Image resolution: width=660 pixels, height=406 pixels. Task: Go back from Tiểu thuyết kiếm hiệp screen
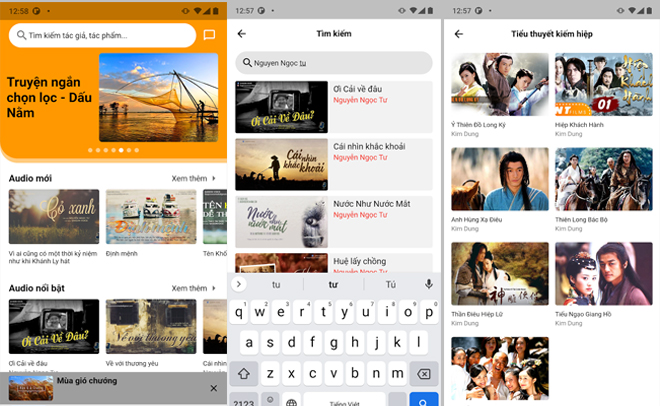tap(459, 34)
